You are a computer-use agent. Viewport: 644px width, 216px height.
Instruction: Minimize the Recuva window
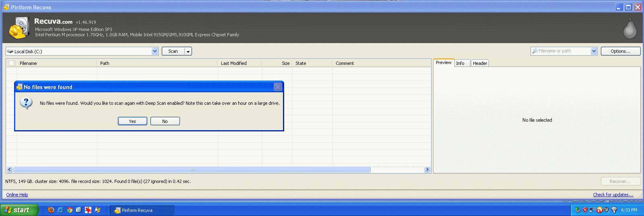coord(619,7)
